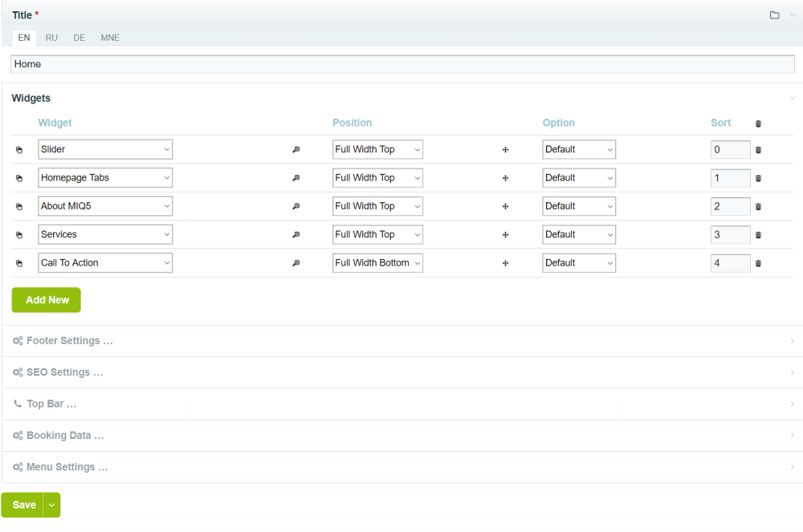Click the folder icon in Title header
This screenshot has height=532, width=803.
tap(774, 15)
